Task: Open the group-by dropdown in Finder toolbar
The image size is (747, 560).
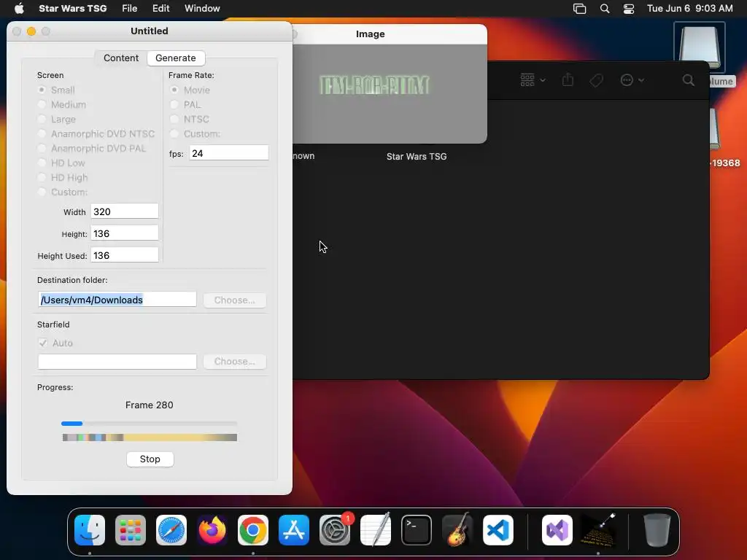Action: pos(533,80)
